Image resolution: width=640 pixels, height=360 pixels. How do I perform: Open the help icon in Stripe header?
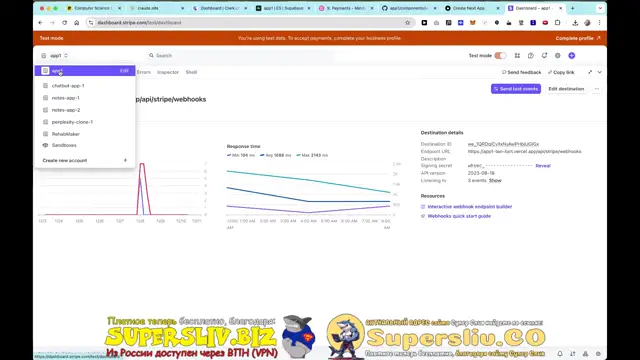(x=531, y=56)
